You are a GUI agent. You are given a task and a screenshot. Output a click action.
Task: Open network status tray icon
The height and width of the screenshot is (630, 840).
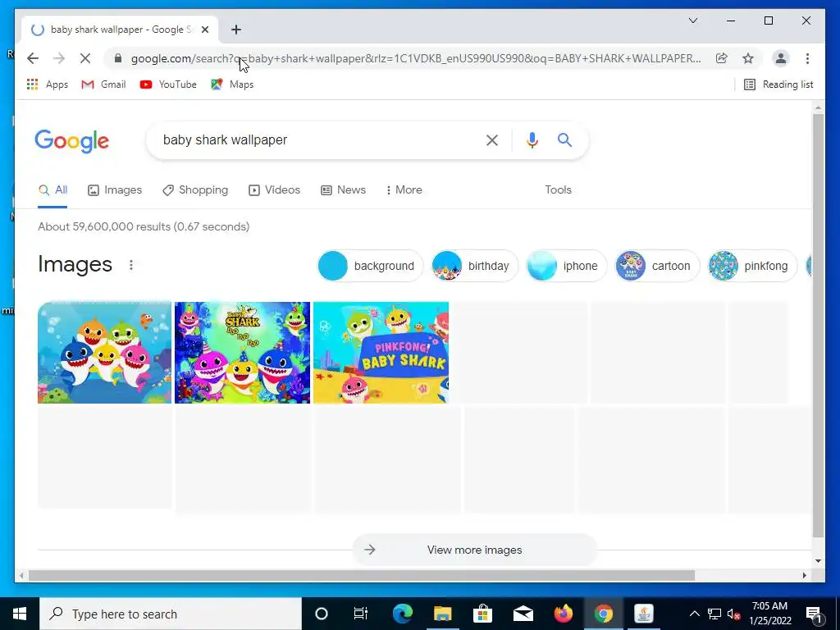[714, 614]
